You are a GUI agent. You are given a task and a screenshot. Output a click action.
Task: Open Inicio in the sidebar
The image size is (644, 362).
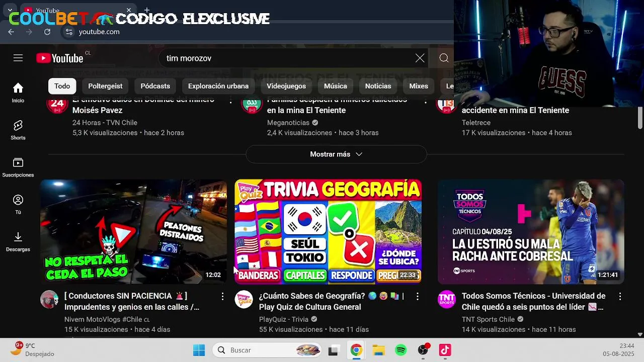pos(18,93)
